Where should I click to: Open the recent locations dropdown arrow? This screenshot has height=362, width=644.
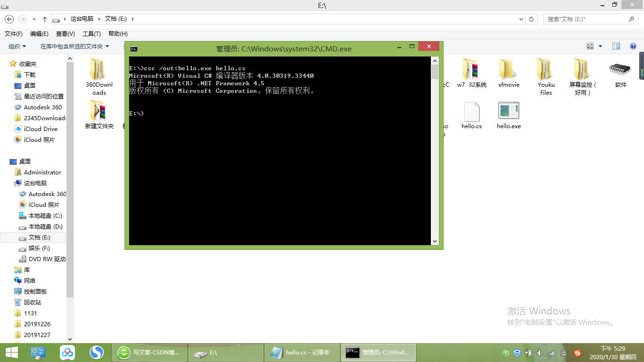(34, 19)
